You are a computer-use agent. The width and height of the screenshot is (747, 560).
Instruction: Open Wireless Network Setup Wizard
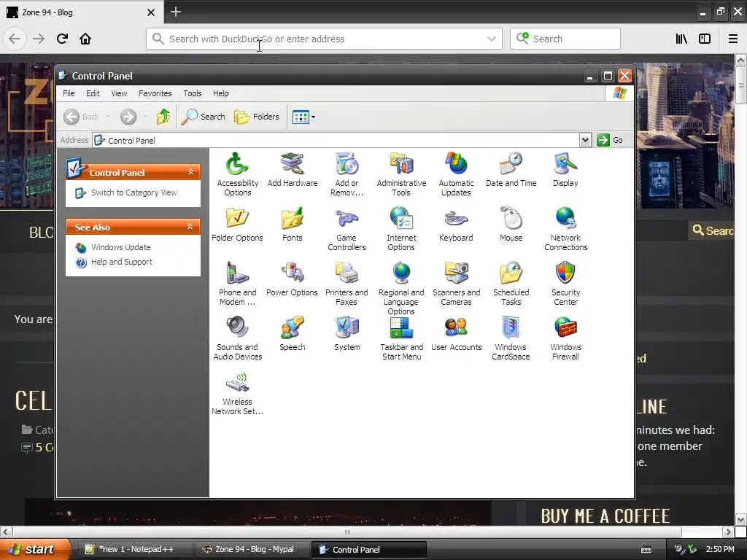click(237, 393)
